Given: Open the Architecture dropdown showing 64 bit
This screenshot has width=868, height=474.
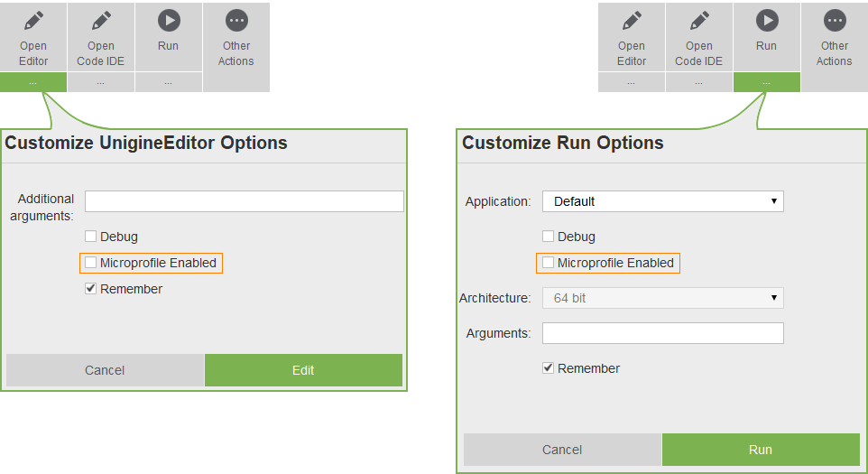Looking at the screenshot, I should point(663,298).
